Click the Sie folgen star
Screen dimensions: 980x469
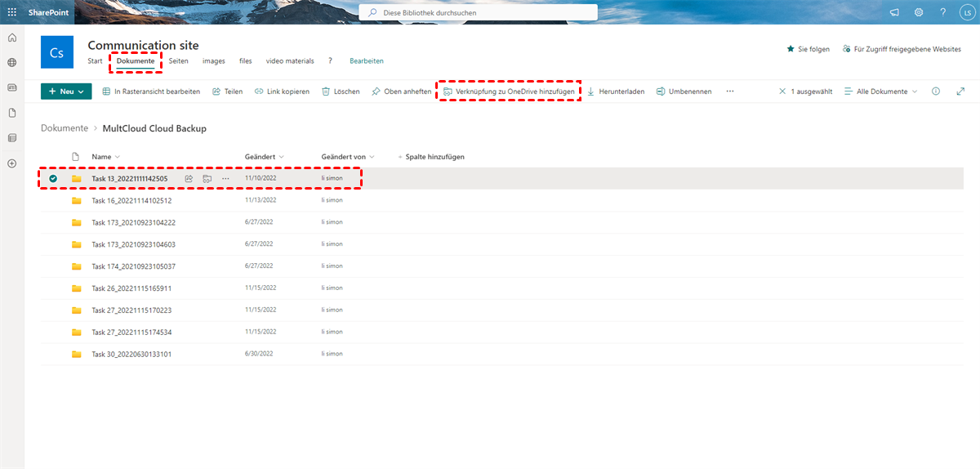(x=791, y=49)
